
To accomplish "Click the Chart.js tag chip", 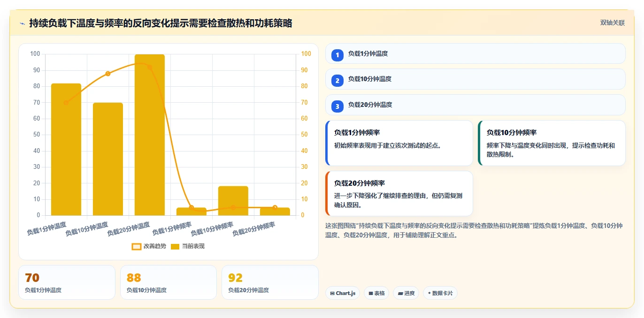I will pos(343,293).
